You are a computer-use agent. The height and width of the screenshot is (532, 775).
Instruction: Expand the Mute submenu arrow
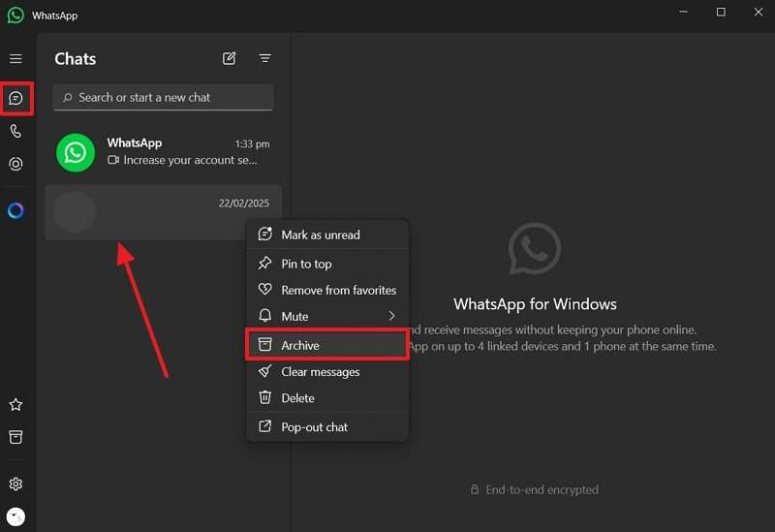[391, 316]
